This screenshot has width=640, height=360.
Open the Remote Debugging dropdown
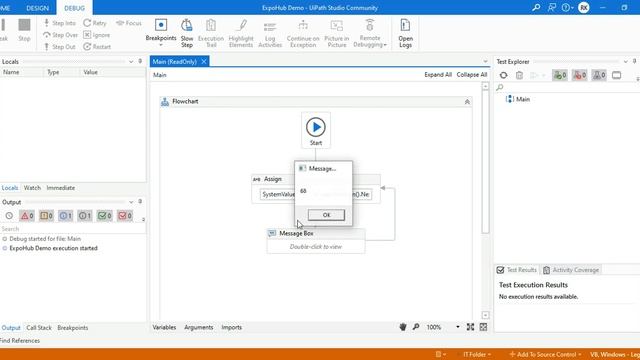point(370,33)
